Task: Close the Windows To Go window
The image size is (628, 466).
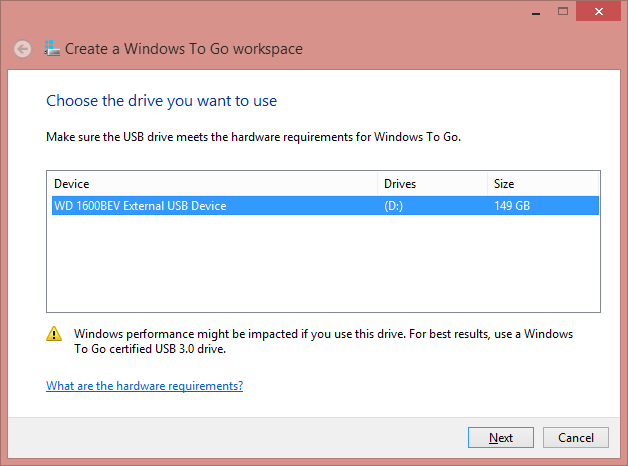Action: (598, 12)
